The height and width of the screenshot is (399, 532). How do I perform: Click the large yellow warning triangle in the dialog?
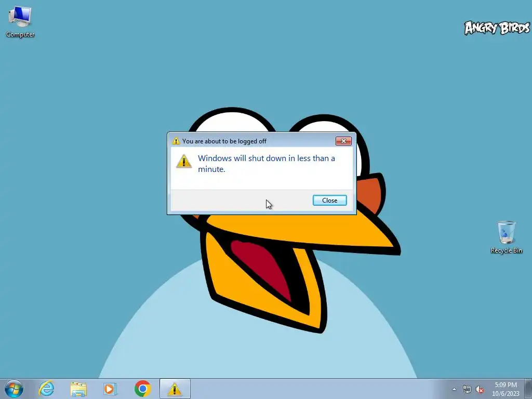click(184, 161)
